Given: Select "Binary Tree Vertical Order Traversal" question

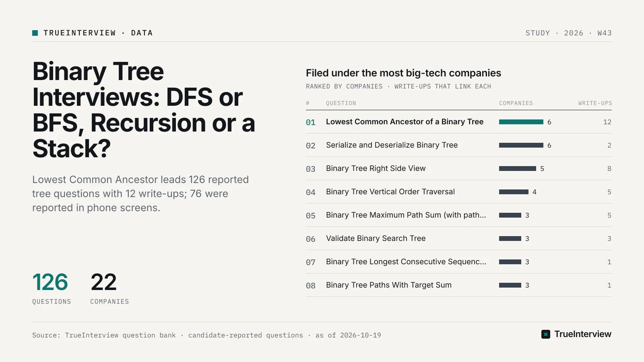Looking at the screenshot, I should click(x=390, y=192).
